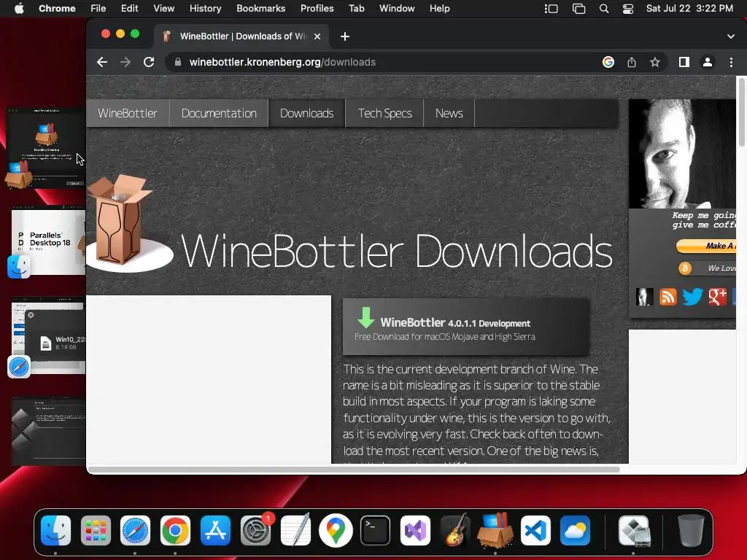The height and width of the screenshot is (560, 747).
Task: Open the File menu
Action: click(98, 9)
